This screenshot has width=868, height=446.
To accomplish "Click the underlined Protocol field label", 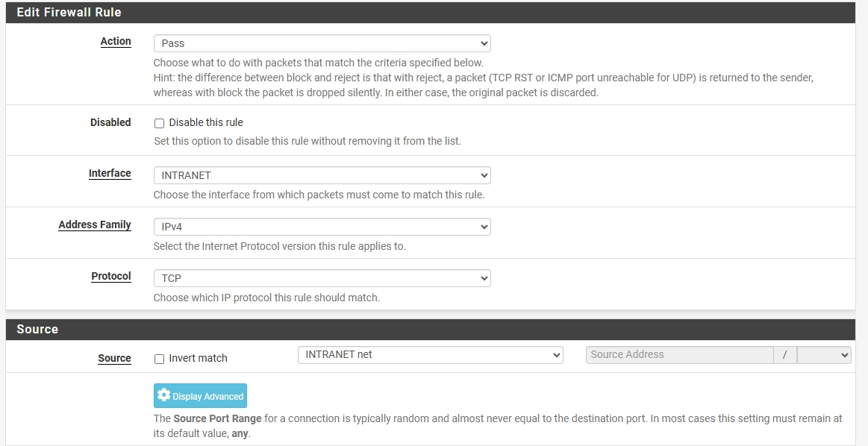I will point(111,277).
